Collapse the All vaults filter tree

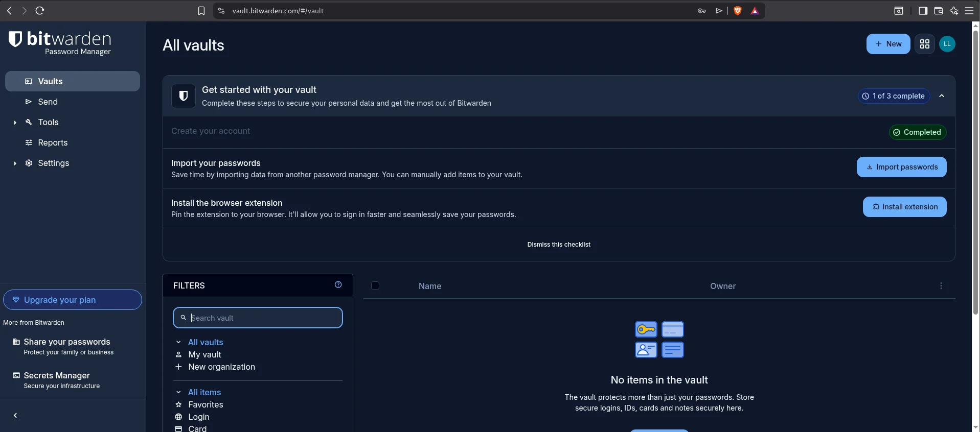(178, 342)
